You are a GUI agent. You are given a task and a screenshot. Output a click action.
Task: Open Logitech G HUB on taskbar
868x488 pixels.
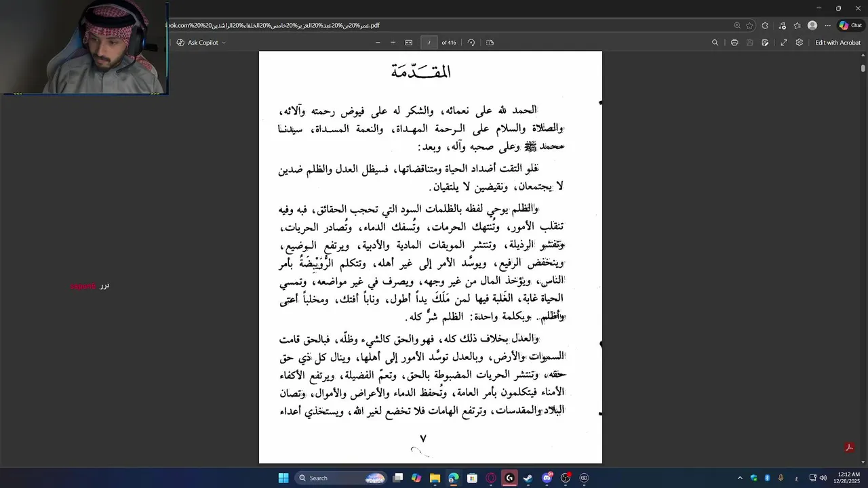pyautogui.click(x=509, y=478)
